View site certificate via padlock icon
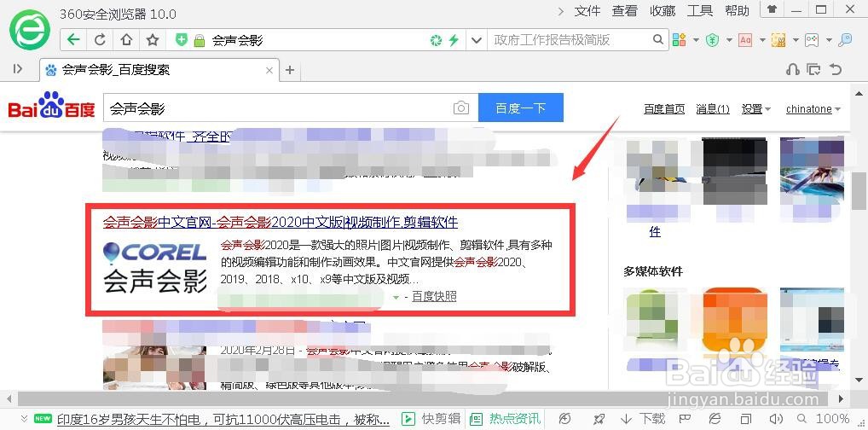Image resolution: width=868 pixels, height=430 pixels. [x=200, y=40]
